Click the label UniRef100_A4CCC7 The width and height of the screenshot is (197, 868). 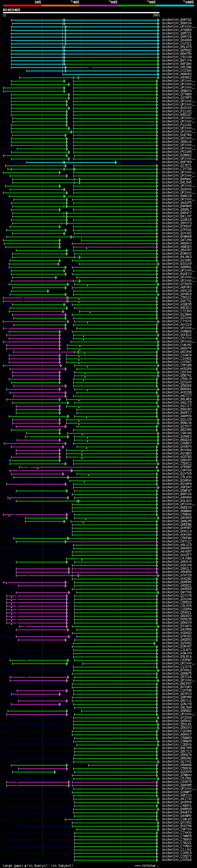point(177,396)
